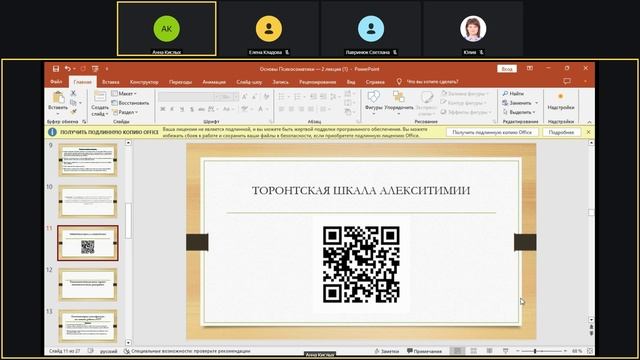Click Подробнее button
Viewport: 640px width, 360px height.
coord(561,132)
